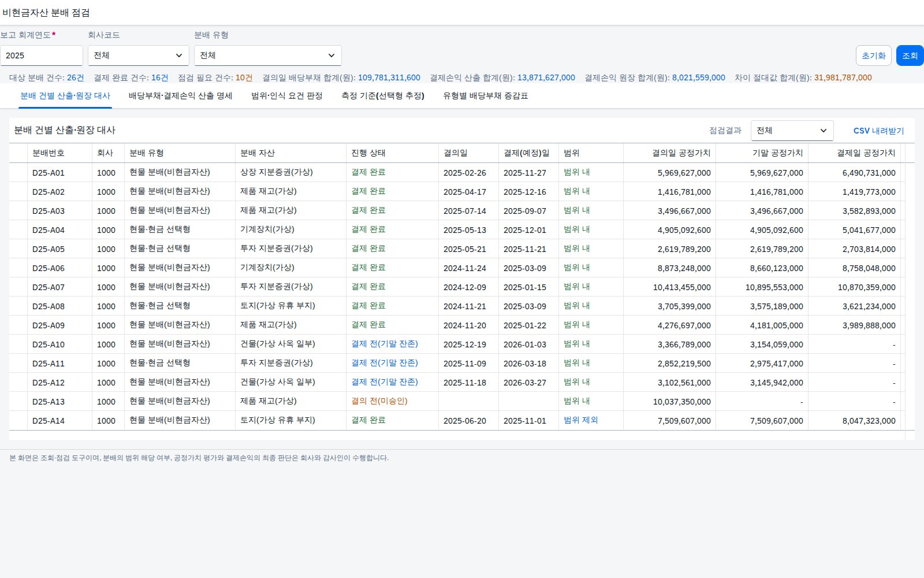The height and width of the screenshot is (578, 924).
Task: Click the 진행 상태 column header
Action: 392,153
